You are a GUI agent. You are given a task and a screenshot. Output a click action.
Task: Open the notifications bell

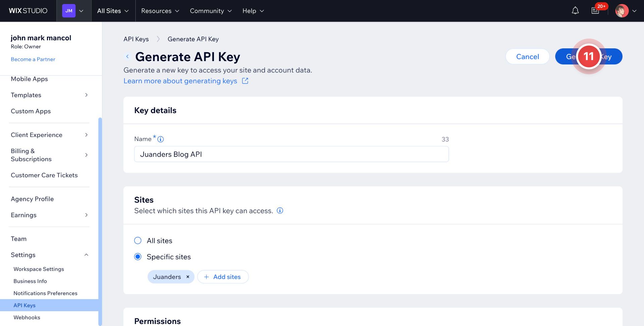click(575, 11)
